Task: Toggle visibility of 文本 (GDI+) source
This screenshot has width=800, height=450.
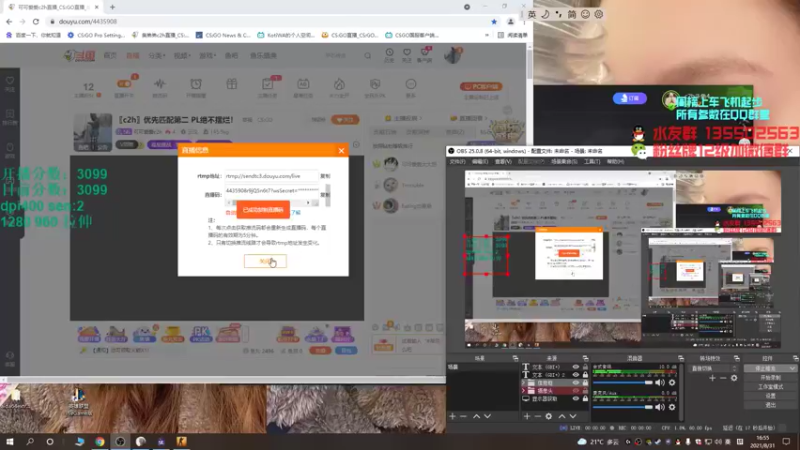Action: pos(576,367)
